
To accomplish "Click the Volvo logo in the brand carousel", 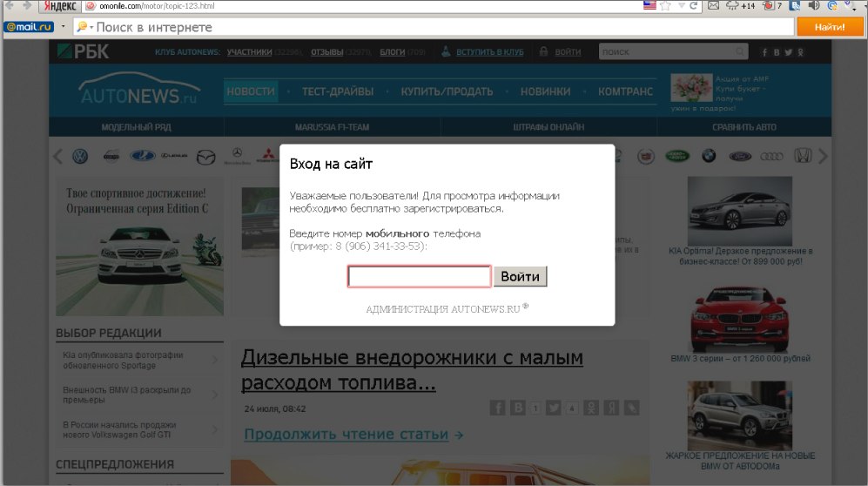I will pyautogui.click(x=111, y=157).
